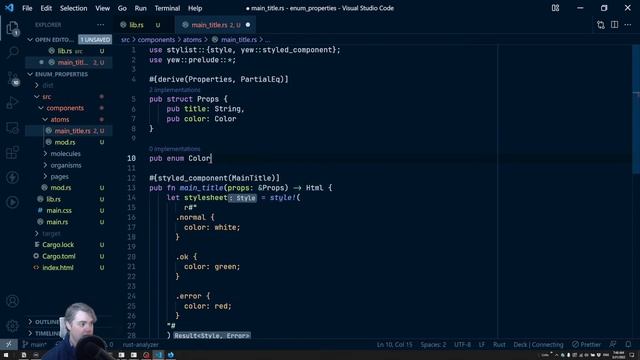The width and height of the screenshot is (640, 360).
Task: Click the remote window status bar icon
Action: pyautogui.click(x=9, y=344)
